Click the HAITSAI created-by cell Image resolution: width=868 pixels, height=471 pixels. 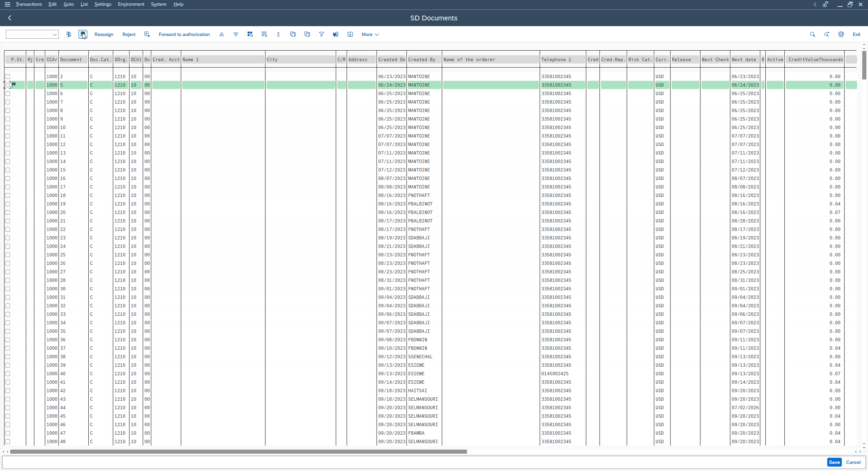click(x=418, y=391)
